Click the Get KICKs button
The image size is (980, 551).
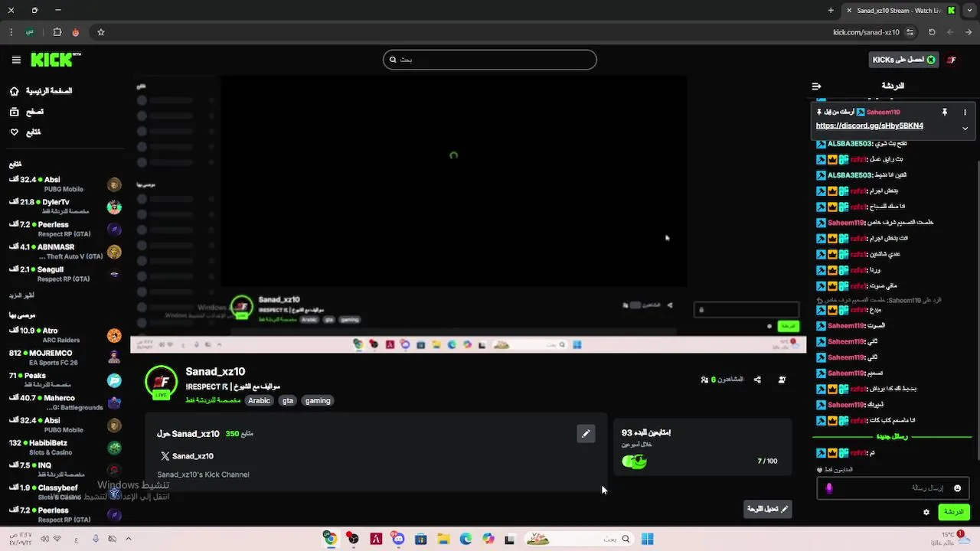pyautogui.click(x=903, y=60)
